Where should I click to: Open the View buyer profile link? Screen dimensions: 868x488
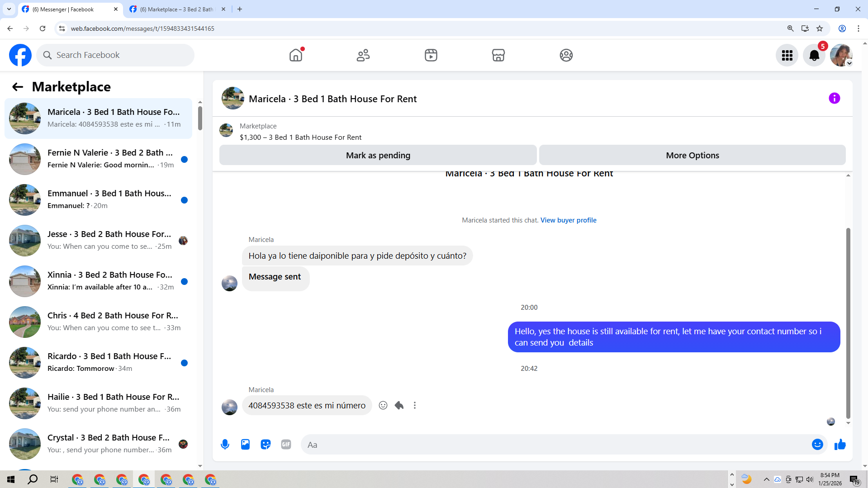[569, 220]
